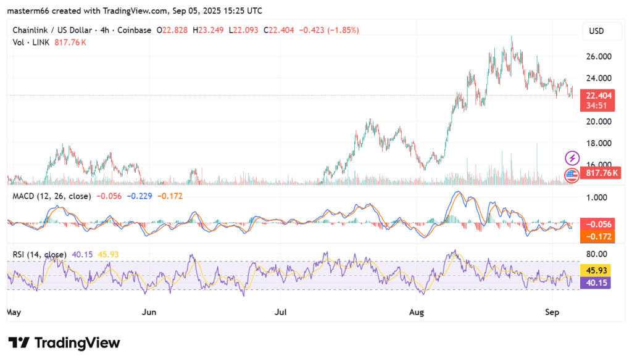Screen dimensions: 632x364
Task: Click the Vol · LINK indicator label
Action: pyautogui.click(x=31, y=43)
